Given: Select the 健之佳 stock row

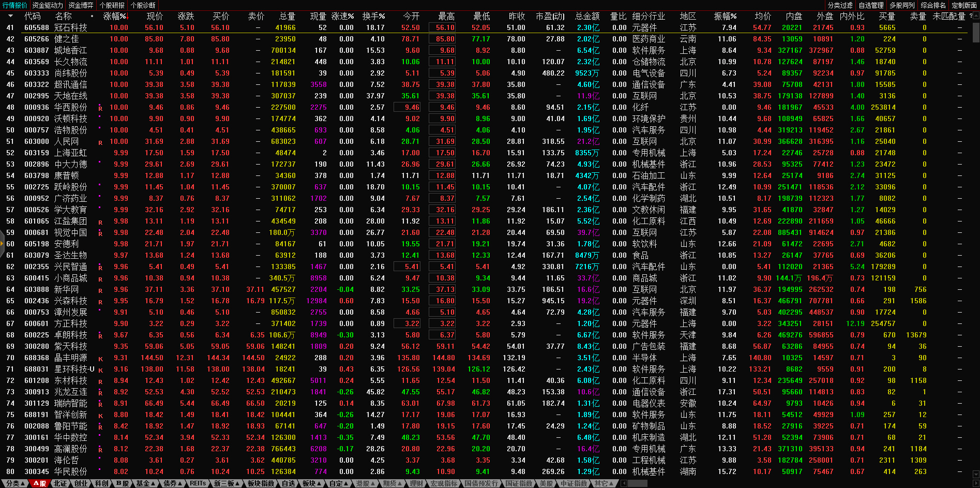Looking at the screenshot, I should [x=67, y=39].
